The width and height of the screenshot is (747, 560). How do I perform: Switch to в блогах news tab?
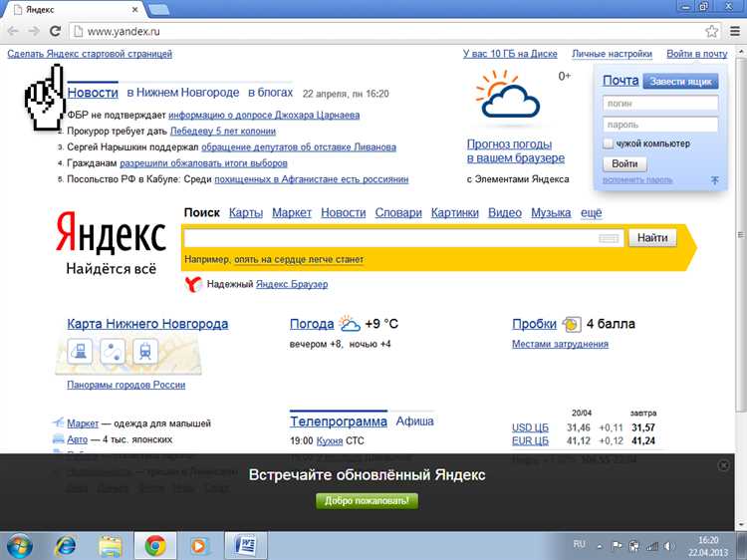pos(270,93)
